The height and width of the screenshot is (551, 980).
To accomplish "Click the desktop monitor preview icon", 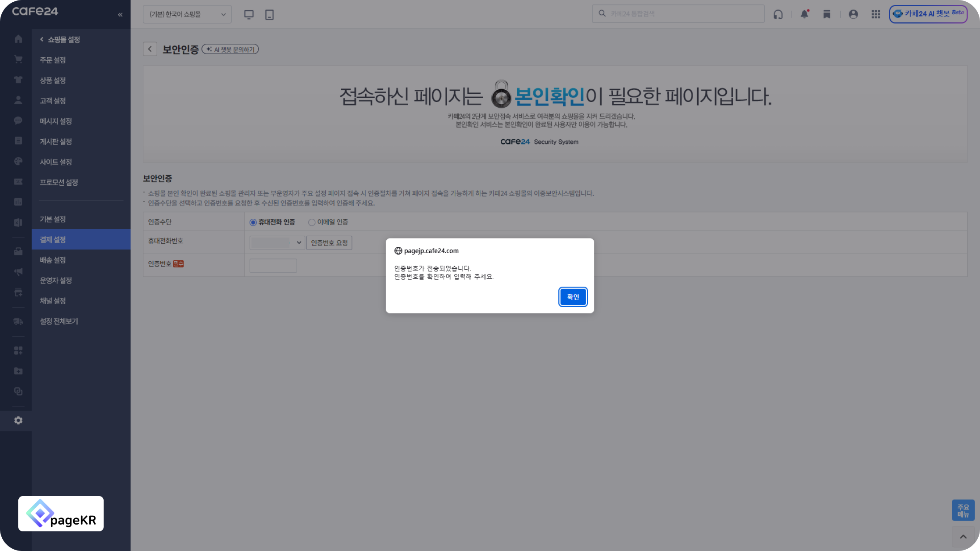I will coord(249,15).
